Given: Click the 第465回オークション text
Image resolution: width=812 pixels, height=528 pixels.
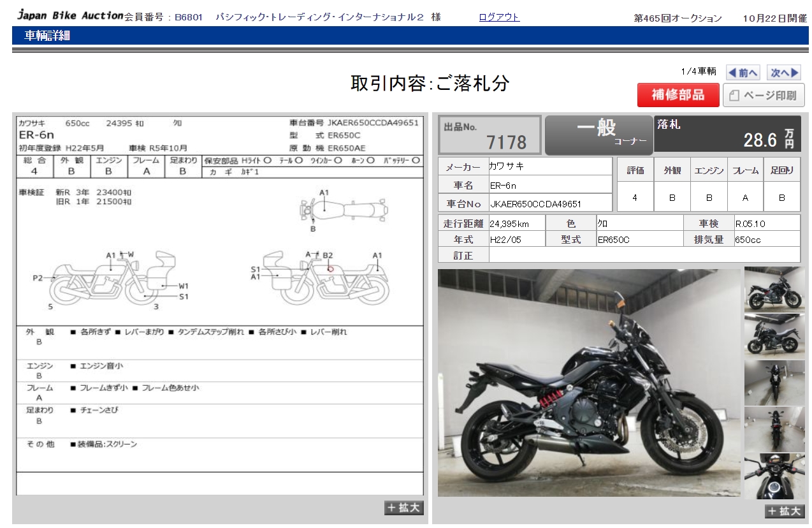Looking at the screenshot, I should pyautogui.click(x=678, y=18).
